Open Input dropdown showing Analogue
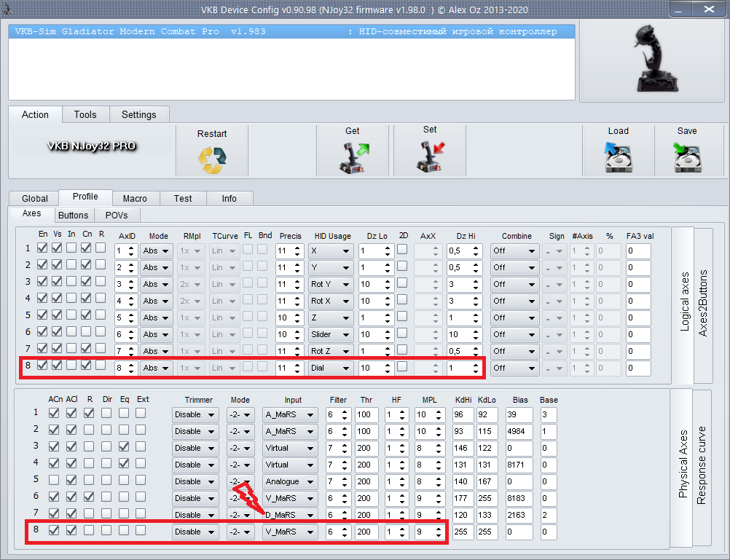 click(x=289, y=482)
